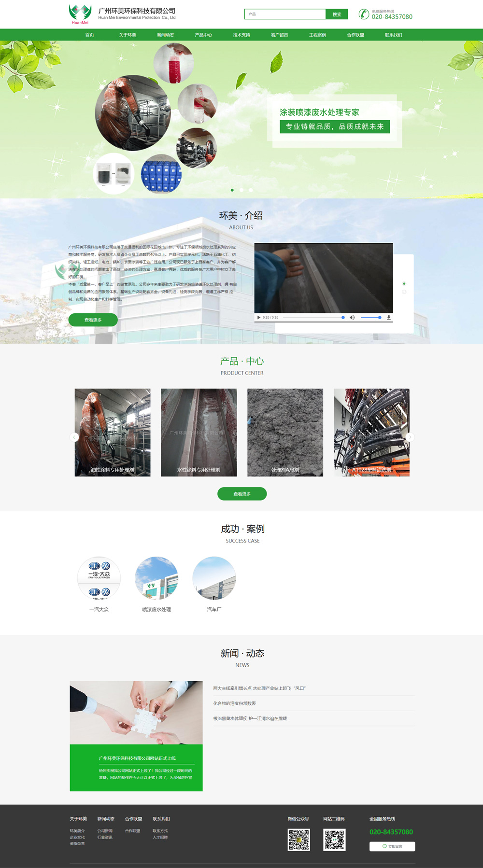Go to 关于环美 in navigation bar
This screenshot has width=483, height=868.
(x=128, y=35)
